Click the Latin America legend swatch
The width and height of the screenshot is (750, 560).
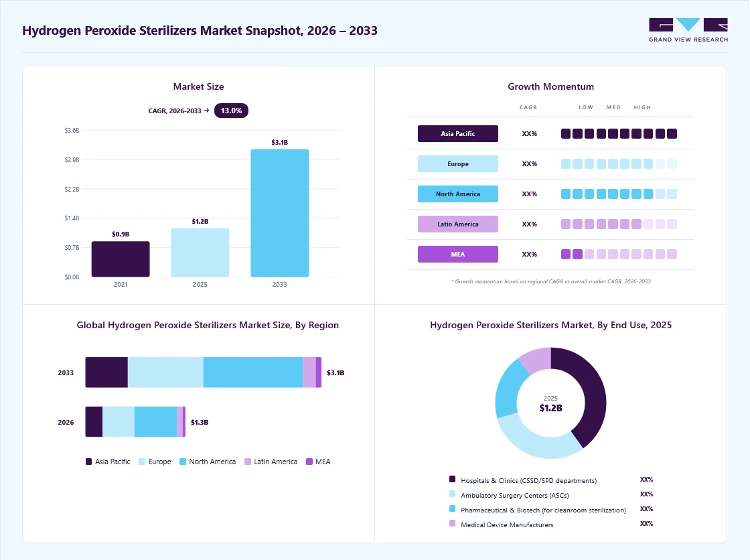pos(248,462)
